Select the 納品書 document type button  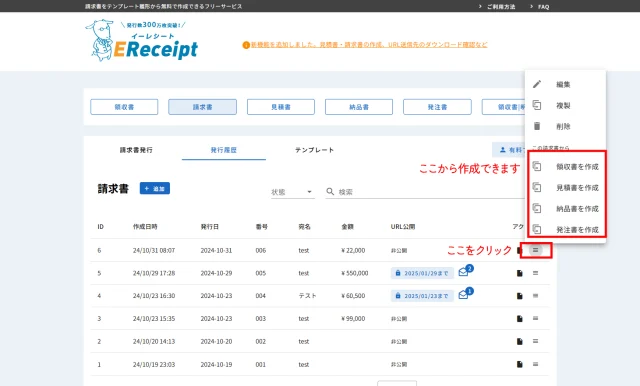(x=359, y=107)
